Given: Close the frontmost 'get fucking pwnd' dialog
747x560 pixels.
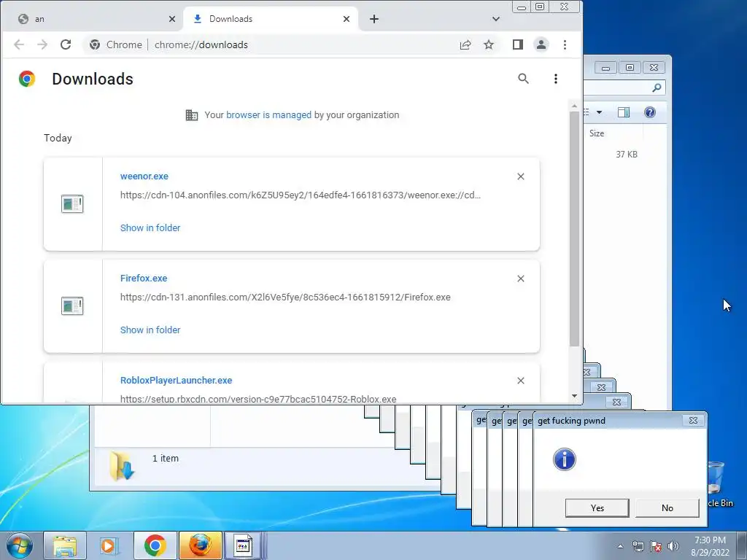Looking at the screenshot, I should pos(693,421).
